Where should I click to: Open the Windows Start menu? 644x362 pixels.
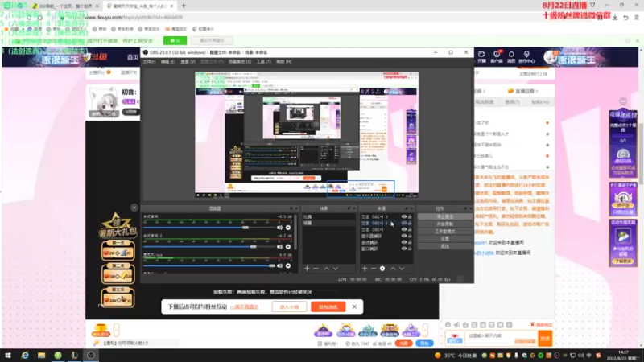click(7, 356)
